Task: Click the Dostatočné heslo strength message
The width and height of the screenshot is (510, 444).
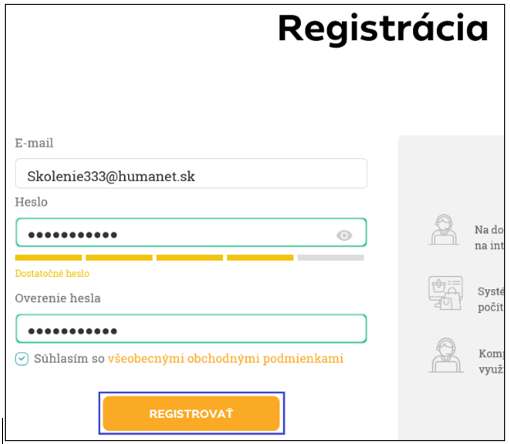Action: (52, 274)
